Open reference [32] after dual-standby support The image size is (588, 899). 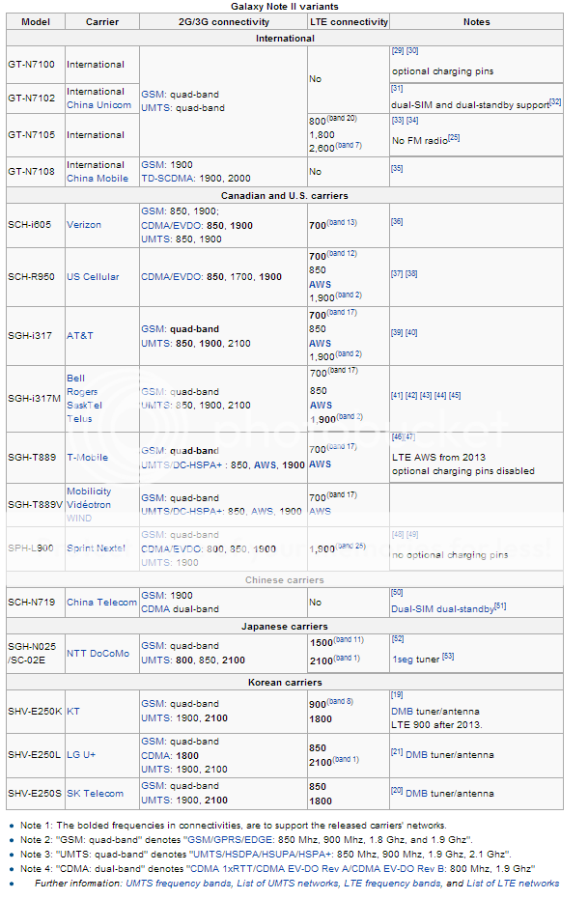pos(555,102)
